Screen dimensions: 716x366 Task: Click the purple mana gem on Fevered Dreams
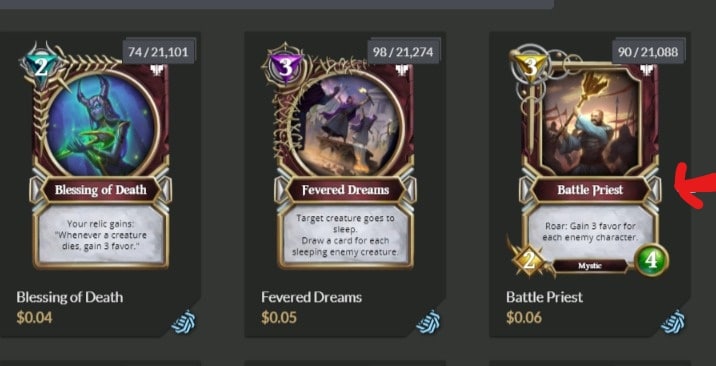coord(285,68)
